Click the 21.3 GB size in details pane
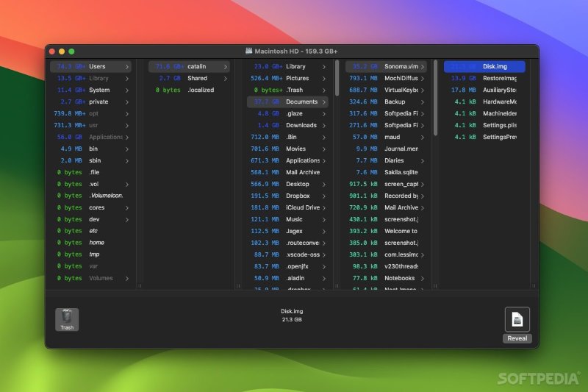This screenshot has height=392, width=588. point(292,320)
